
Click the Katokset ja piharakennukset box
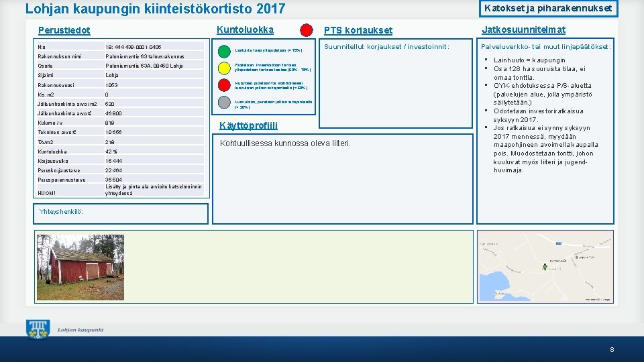[548, 8]
